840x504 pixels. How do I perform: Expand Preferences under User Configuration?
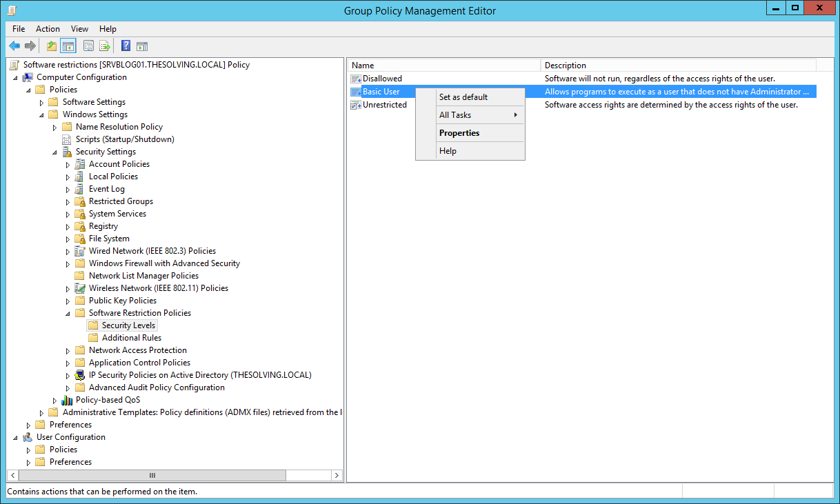pos(28,463)
